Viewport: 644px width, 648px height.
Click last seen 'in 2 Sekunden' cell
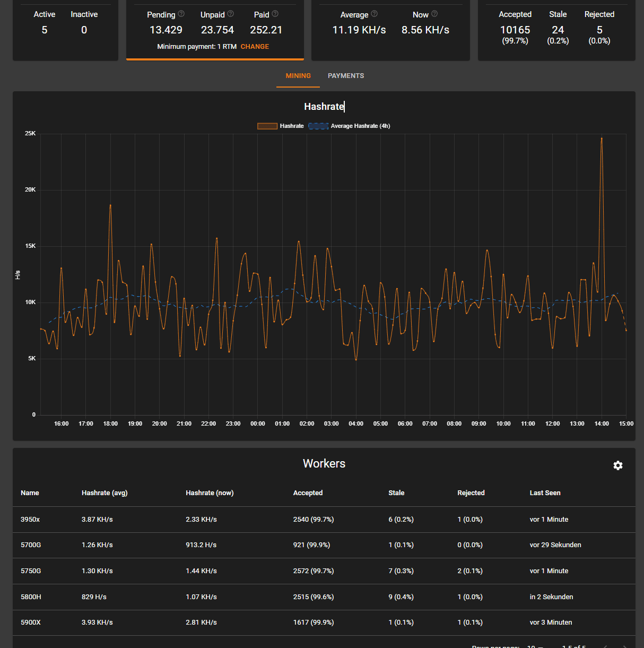[551, 597]
